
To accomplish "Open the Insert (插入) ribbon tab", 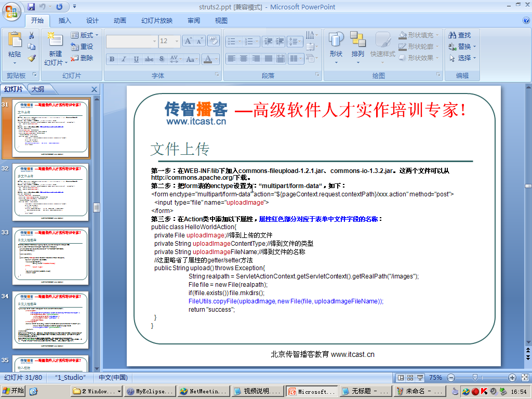I will (64, 21).
